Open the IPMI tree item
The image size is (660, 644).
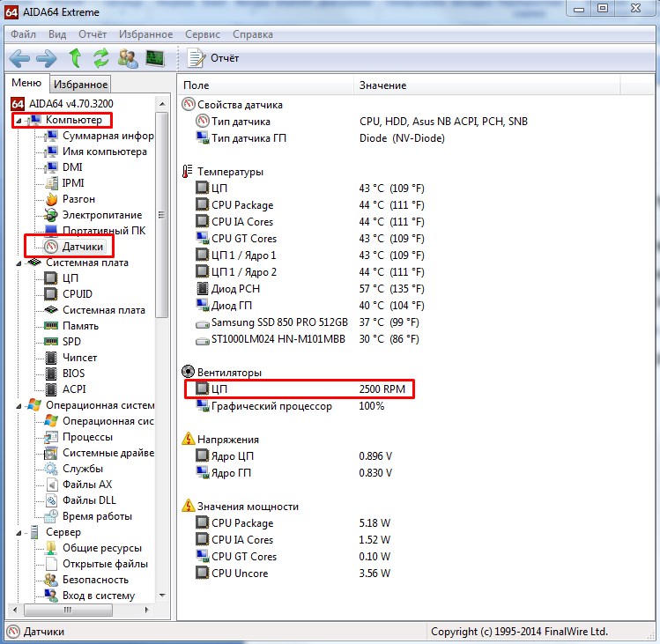pos(65,183)
